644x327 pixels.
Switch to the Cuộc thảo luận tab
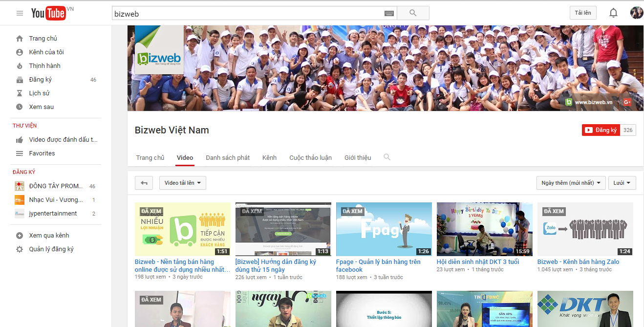(x=310, y=158)
